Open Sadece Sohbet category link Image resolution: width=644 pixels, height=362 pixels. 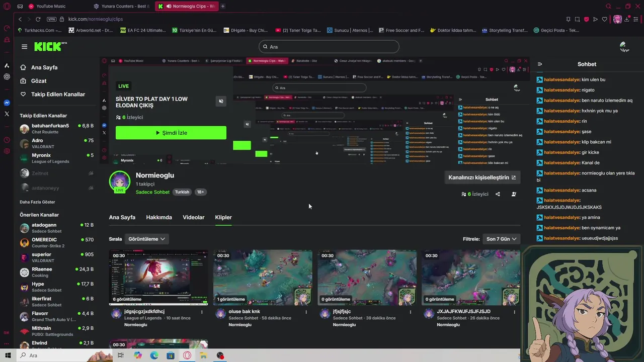coord(152,192)
